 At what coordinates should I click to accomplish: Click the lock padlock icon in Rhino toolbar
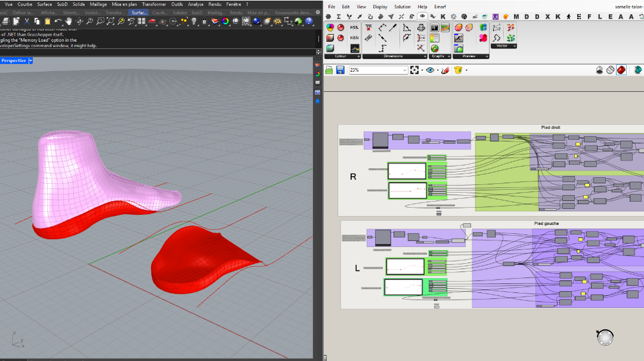tap(204, 21)
